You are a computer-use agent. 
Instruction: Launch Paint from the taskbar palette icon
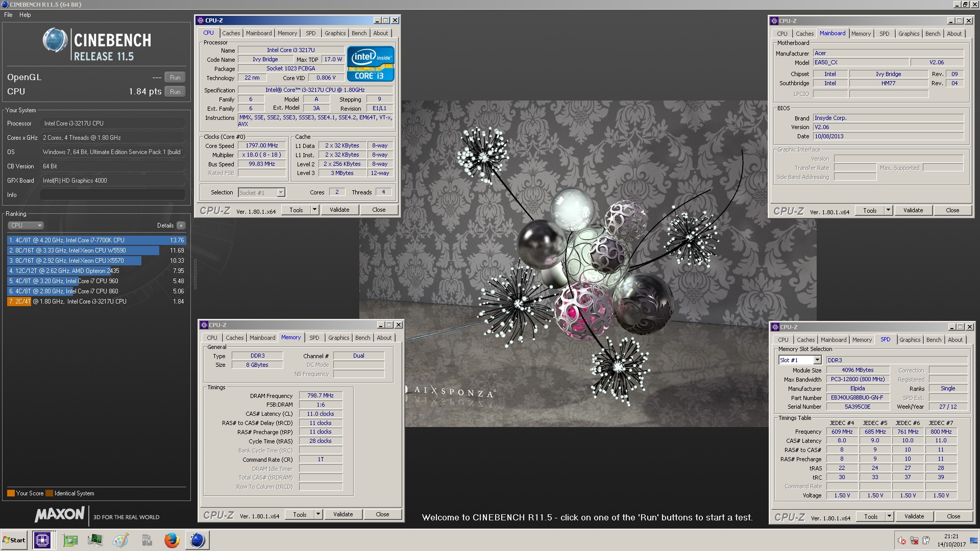[x=120, y=540]
